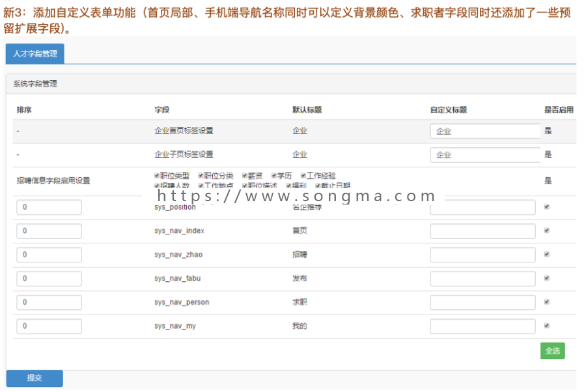
Task: Focus custom title field for sys_nav_index row
Action: (482, 231)
